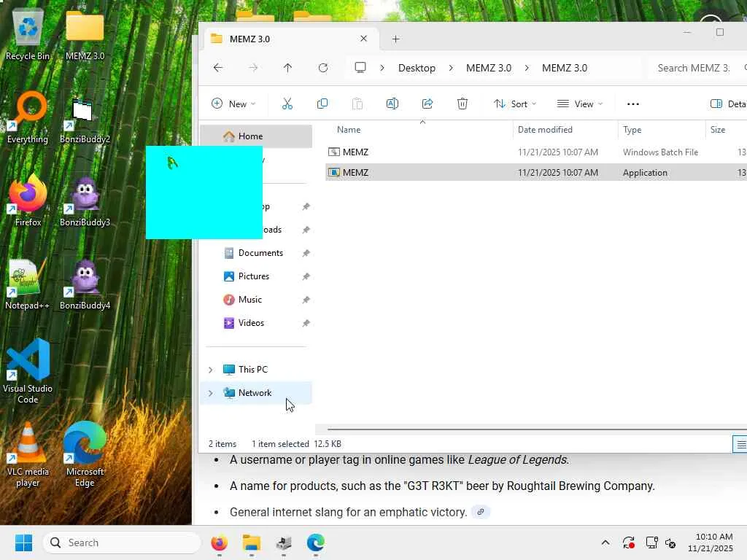Open VLC media player shortcut

point(28,455)
